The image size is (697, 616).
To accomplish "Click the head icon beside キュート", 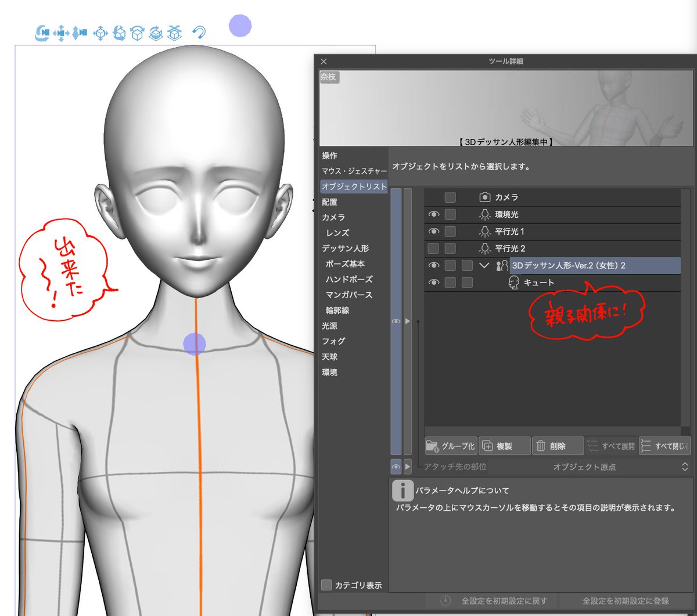I will [513, 282].
